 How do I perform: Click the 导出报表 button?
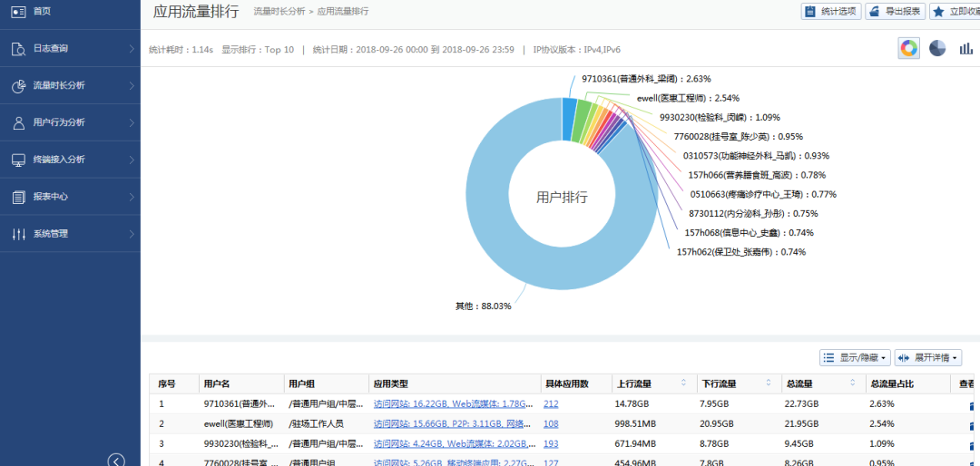pyautogui.click(x=895, y=11)
